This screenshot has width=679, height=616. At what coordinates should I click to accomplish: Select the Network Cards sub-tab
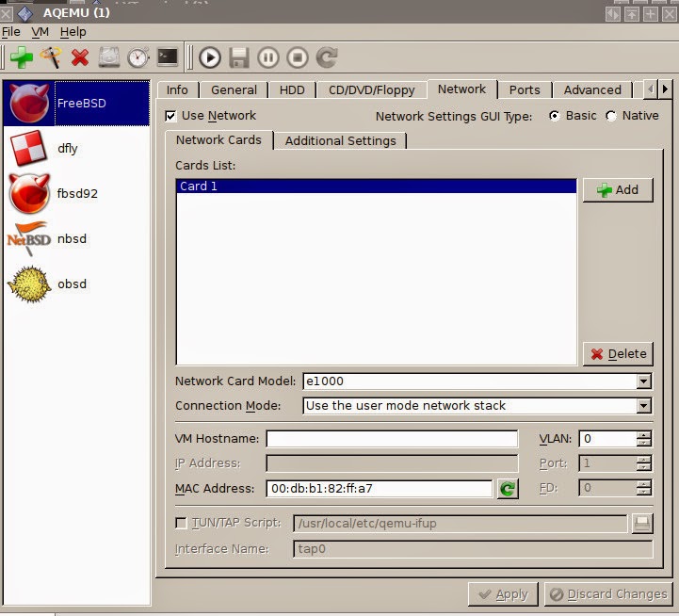click(218, 140)
